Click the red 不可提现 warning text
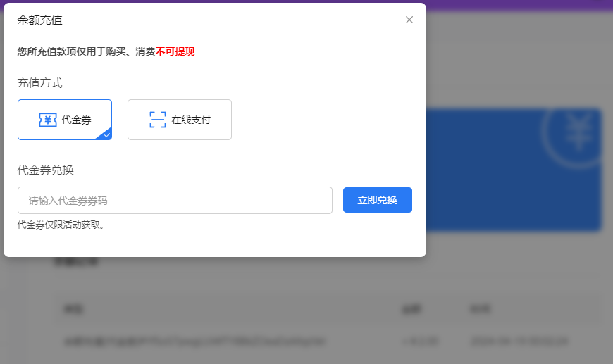Image resolution: width=613 pixels, height=364 pixels. (175, 51)
